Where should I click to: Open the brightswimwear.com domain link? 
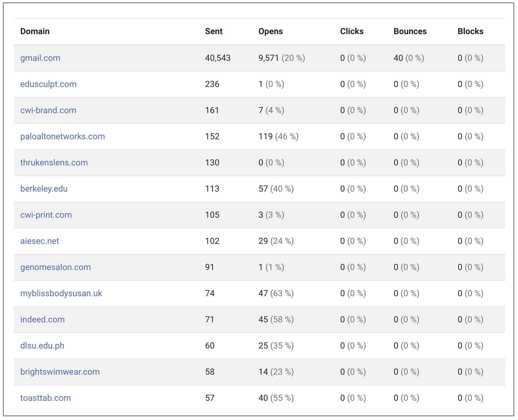60,372
